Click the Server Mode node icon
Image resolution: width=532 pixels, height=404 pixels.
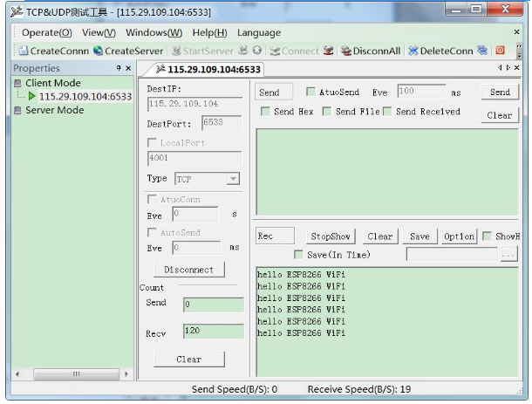coord(18,110)
